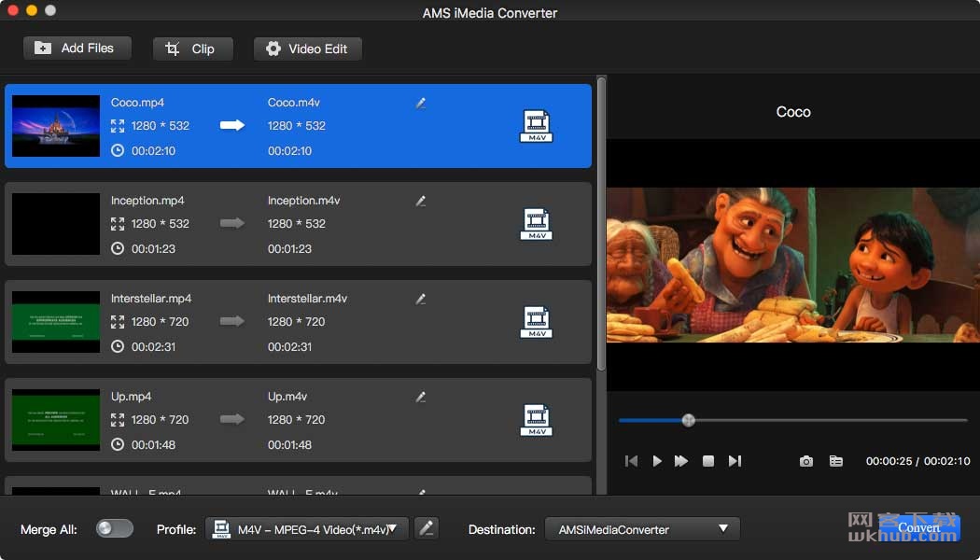Open the Profile format dropdown
Screen dimensions: 980x560
click(x=307, y=529)
